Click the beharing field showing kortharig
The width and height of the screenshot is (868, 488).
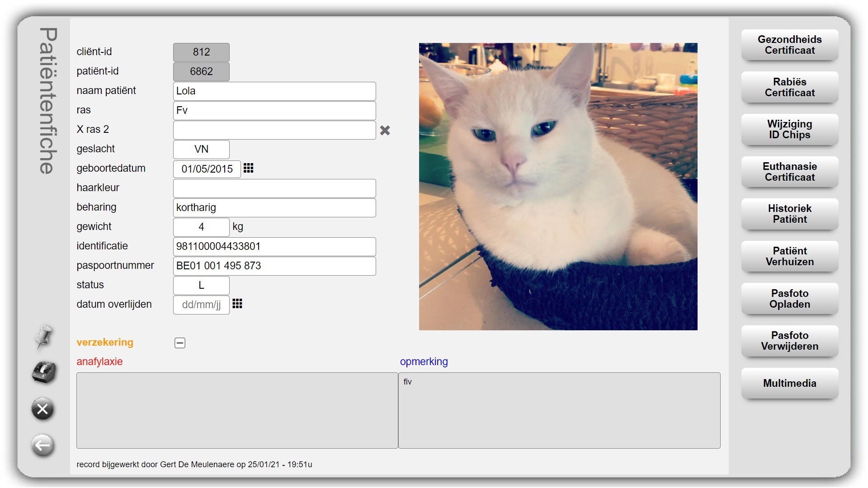[274, 208]
